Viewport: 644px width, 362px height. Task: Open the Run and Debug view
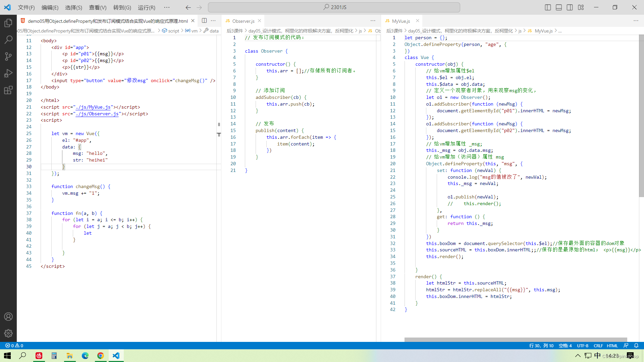point(8,73)
